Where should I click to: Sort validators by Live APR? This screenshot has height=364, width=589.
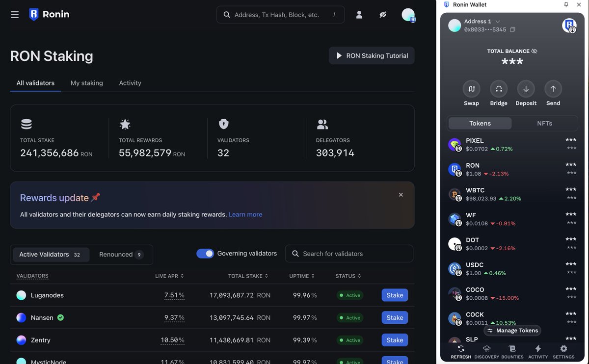(169, 276)
